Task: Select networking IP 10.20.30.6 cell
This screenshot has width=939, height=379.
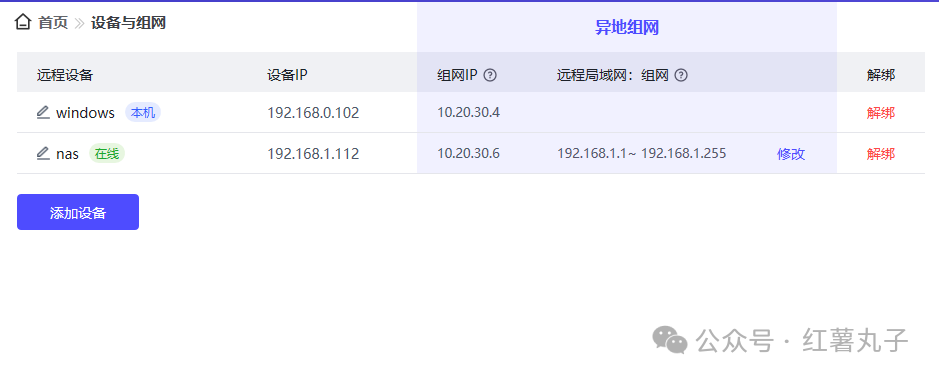Action: point(468,153)
